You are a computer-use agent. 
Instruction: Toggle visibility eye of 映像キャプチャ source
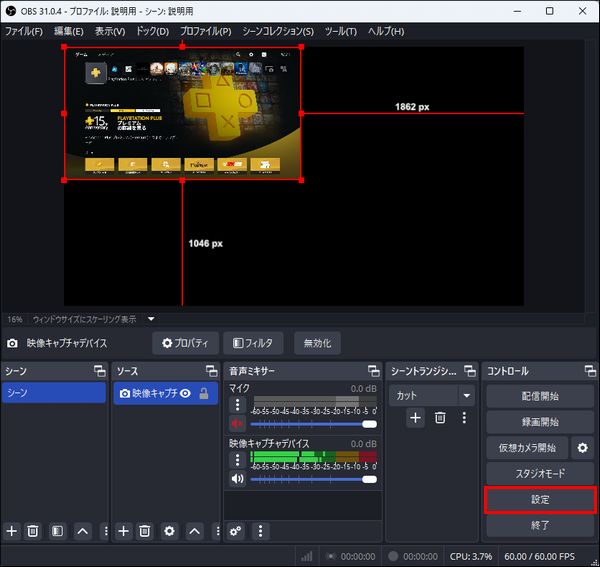point(185,393)
